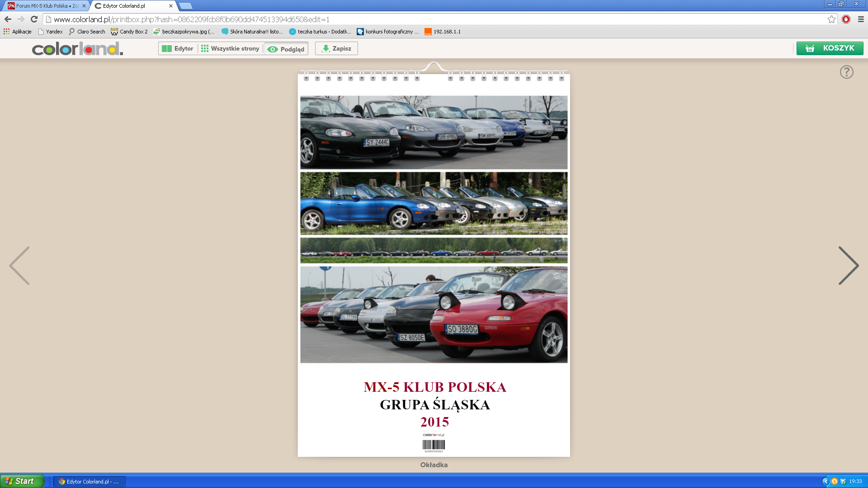
Task: Show Wszystkie strony view
Action: [231, 48]
